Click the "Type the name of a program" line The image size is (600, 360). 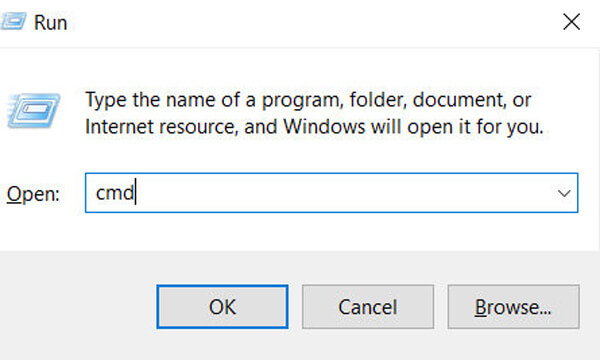308,100
